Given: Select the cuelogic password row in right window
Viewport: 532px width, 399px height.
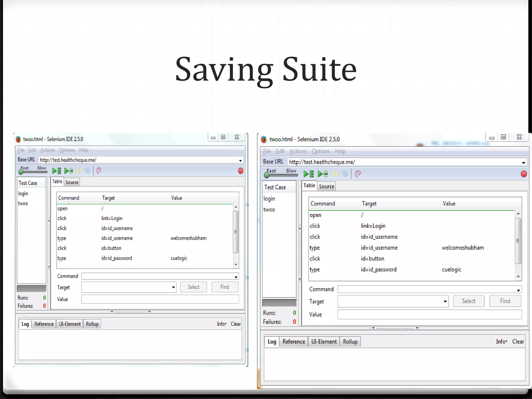Looking at the screenshot, I should (412, 270).
